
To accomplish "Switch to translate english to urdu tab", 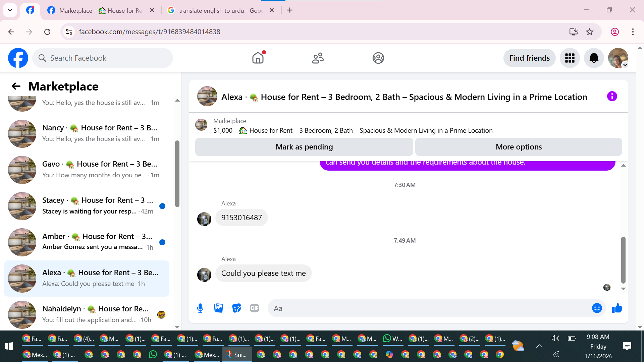I will (x=220, y=10).
